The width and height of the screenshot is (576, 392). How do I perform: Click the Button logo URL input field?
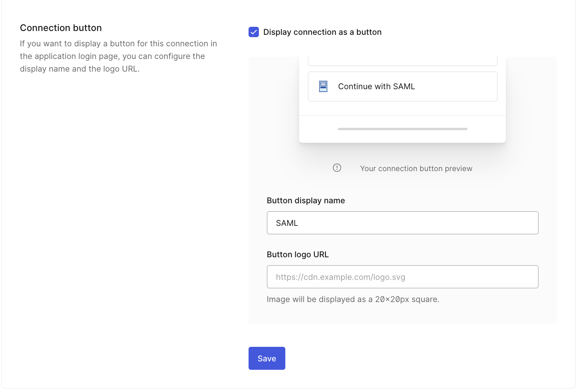coord(402,277)
